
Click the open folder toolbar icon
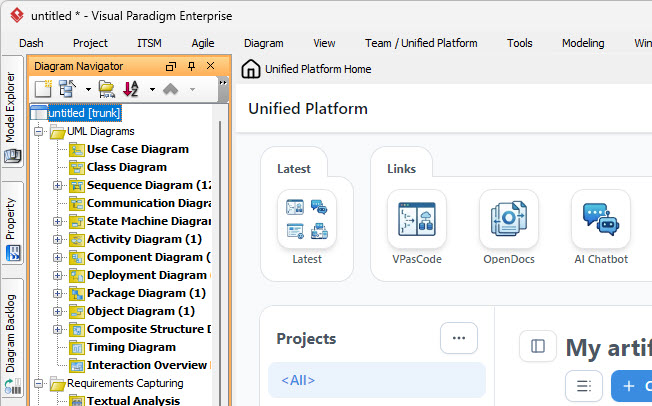coord(106,89)
